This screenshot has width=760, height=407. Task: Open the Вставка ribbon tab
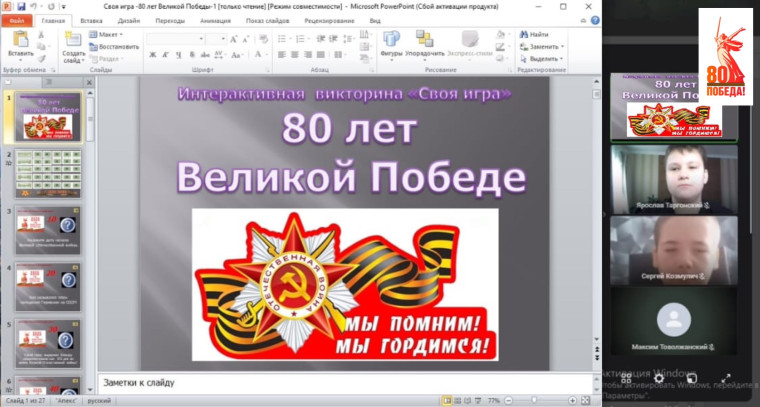(x=91, y=21)
